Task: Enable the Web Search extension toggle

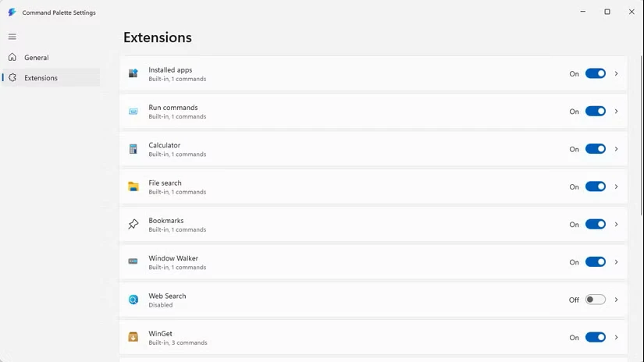Action: 595,300
